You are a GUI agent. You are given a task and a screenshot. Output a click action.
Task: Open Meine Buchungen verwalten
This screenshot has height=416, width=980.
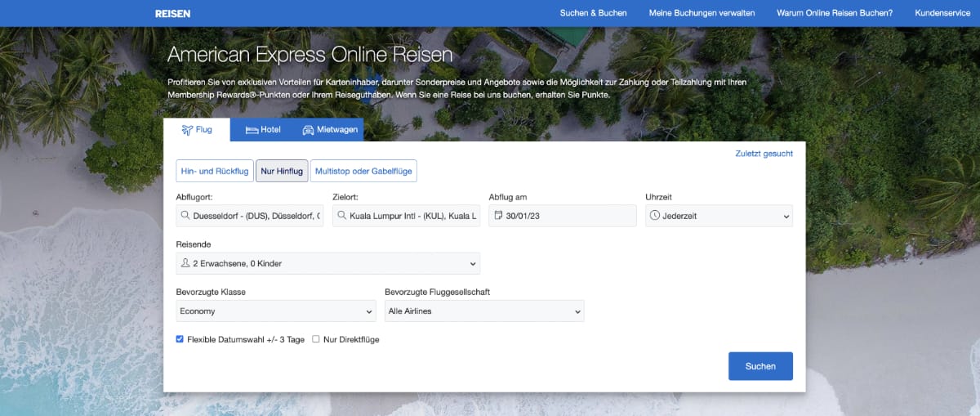702,13
